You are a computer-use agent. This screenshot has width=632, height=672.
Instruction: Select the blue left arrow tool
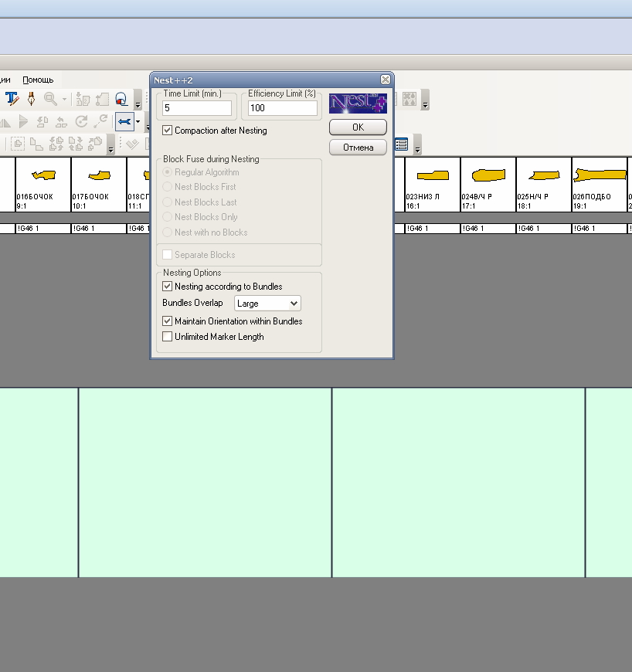click(x=124, y=122)
